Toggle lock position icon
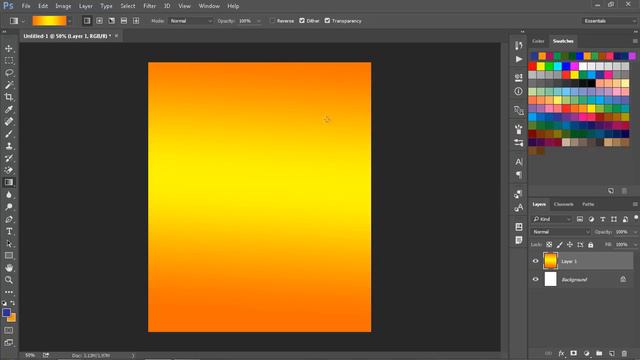 pyautogui.click(x=570, y=245)
